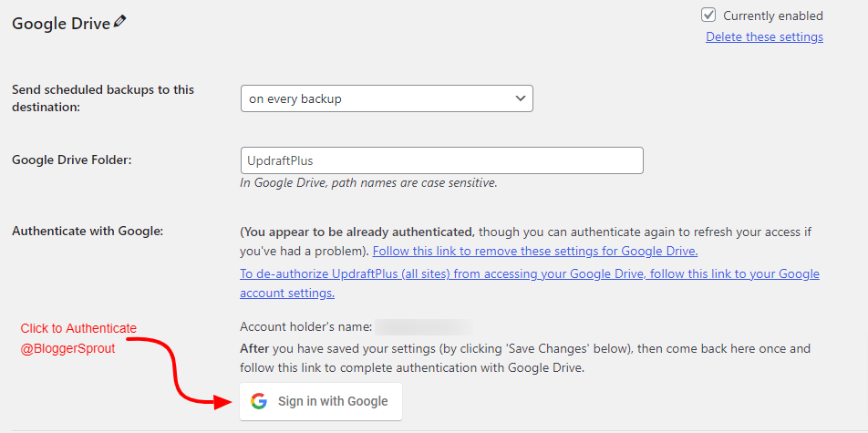Click the red 'Click to Authenticate' annotation text
The height and width of the screenshot is (433, 868).
click(x=78, y=328)
